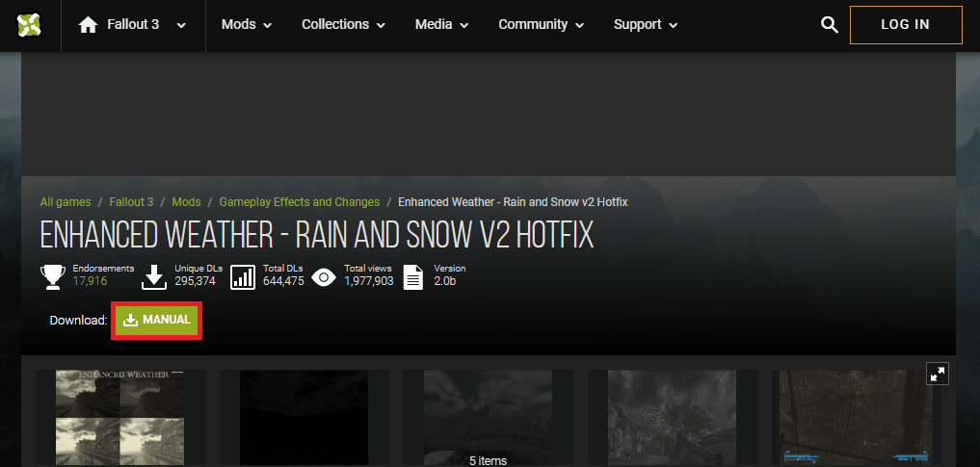Click the 2.0b version value
Viewport: 980px width, 467px height.
445,281
